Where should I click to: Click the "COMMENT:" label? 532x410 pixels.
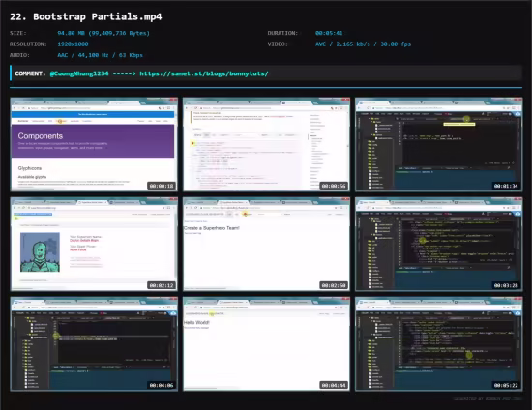30,73
